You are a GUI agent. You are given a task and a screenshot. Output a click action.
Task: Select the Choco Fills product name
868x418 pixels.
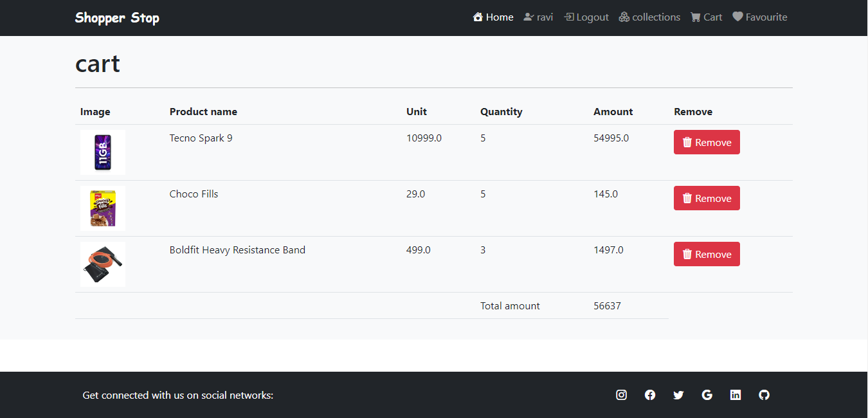tap(194, 194)
